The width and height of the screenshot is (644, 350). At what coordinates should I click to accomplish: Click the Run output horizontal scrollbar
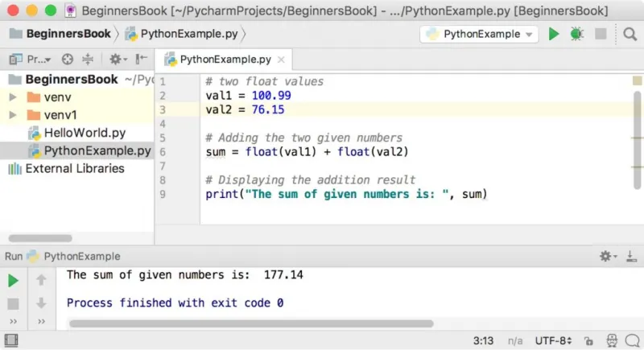pyautogui.click(x=251, y=323)
